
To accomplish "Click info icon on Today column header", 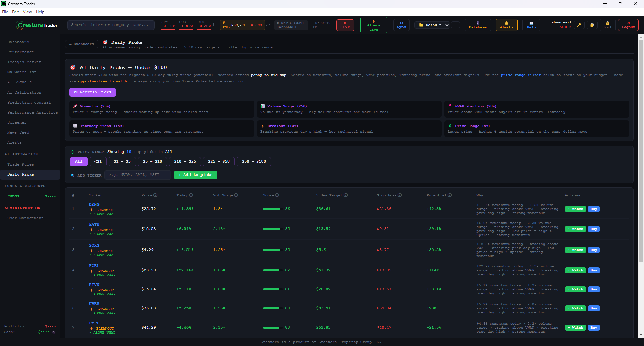I will tap(191, 195).
